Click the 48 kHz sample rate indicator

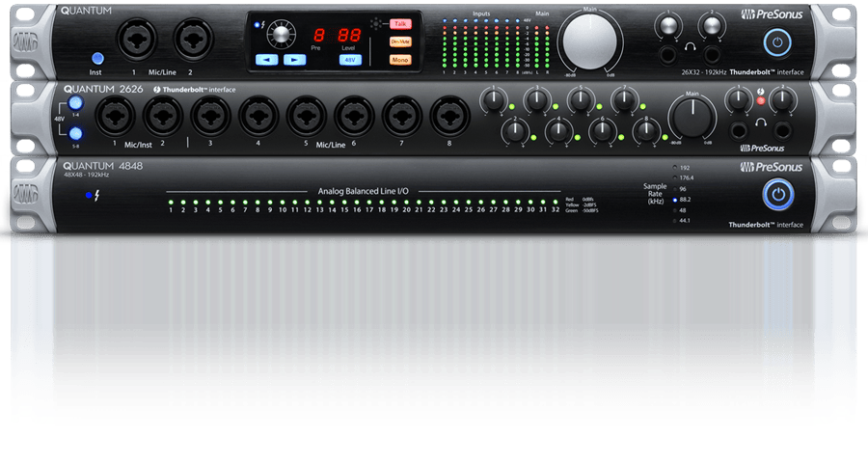(675, 210)
